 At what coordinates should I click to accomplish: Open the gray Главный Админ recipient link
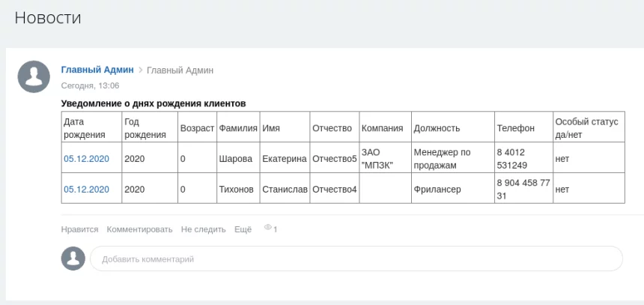click(180, 70)
